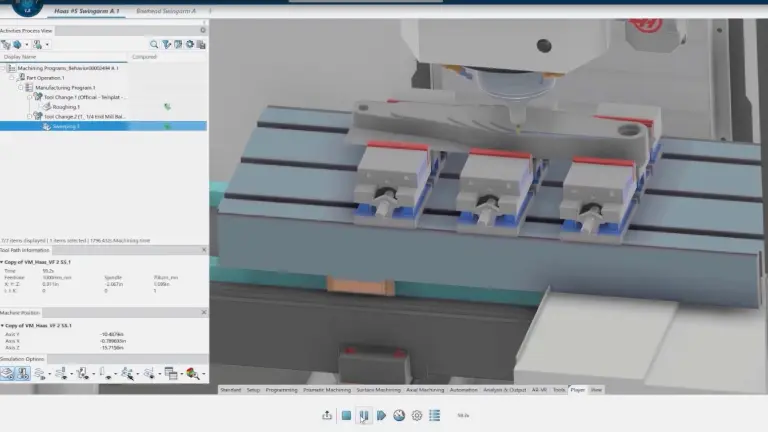Image resolution: width=768 pixels, height=432 pixels.
Task: Switch to the second Swingarm A tab
Action: click(x=166, y=11)
